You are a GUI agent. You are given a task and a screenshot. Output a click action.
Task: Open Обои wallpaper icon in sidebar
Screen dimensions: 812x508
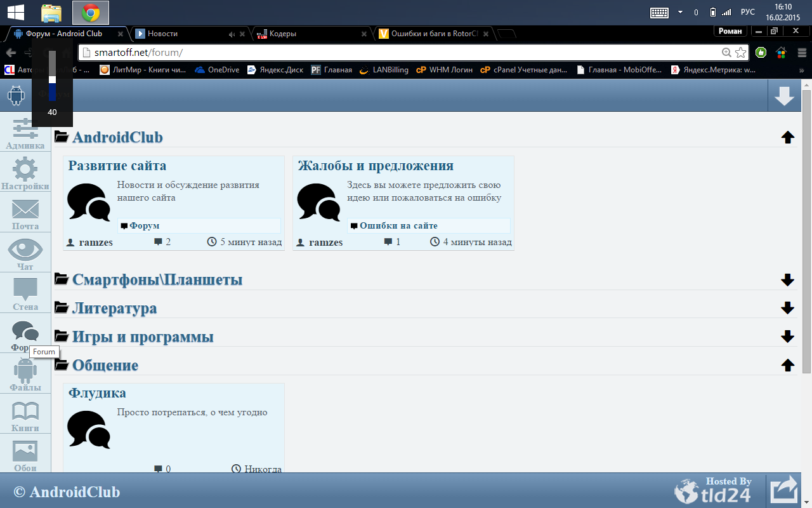tap(25, 454)
